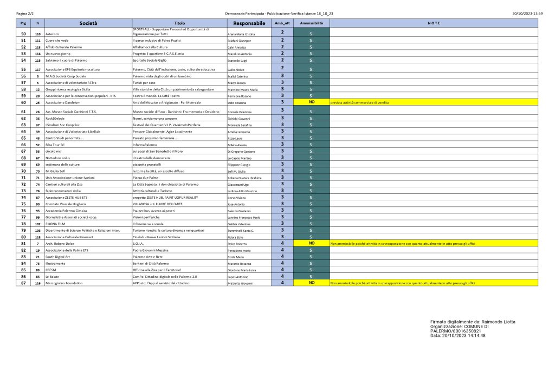Click the 'Titolo' column header
The image size is (555, 392).
179,23
